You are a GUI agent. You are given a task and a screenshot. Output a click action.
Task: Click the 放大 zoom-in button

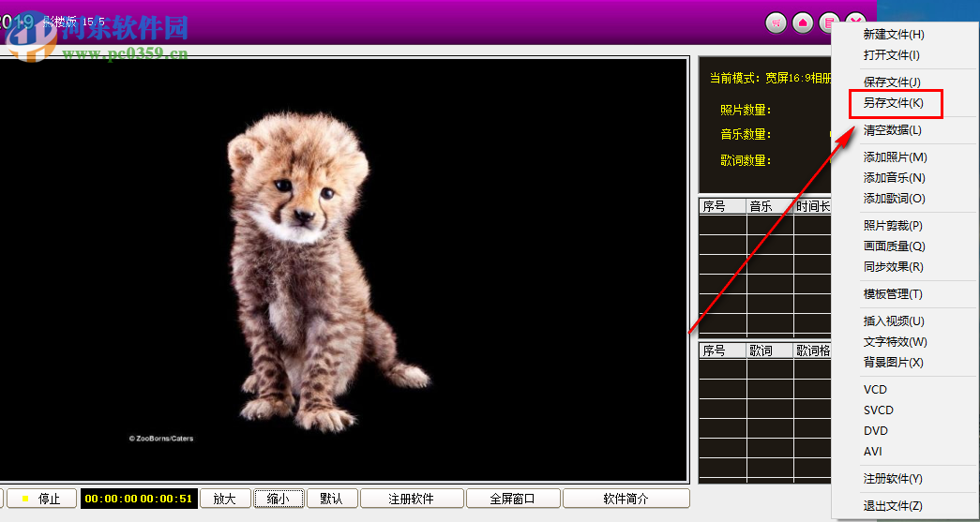pyautogui.click(x=225, y=499)
